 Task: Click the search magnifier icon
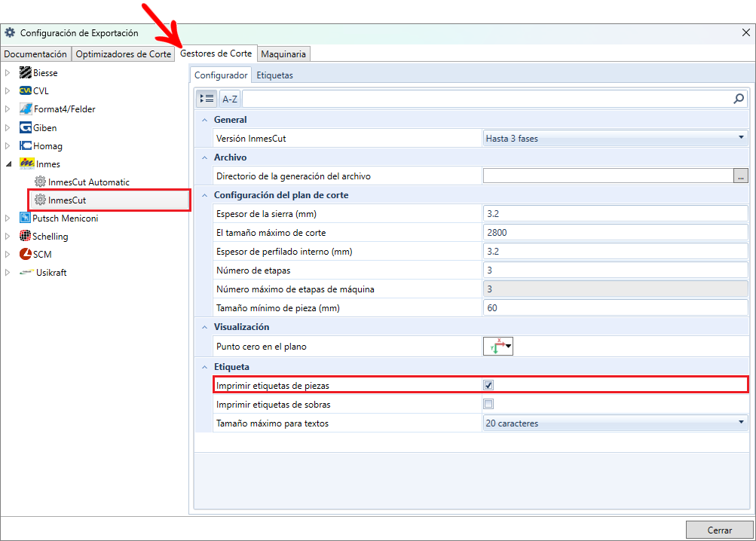(738, 99)
